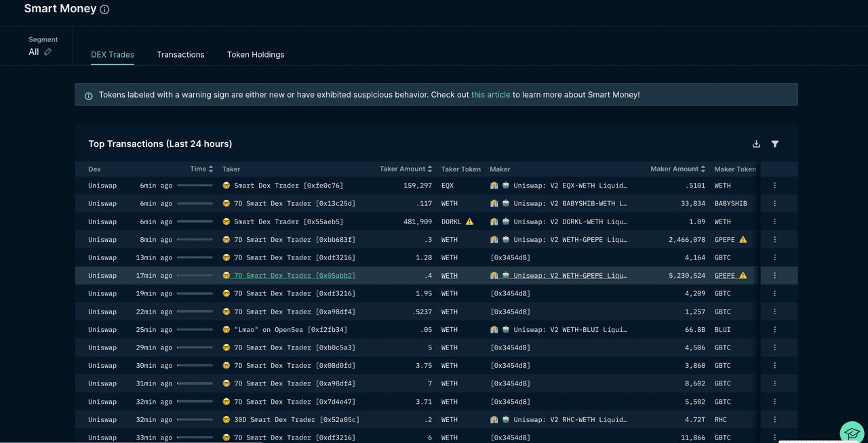Image resolution: width=868 pixels, height=443 pixels.
Task: Sort table by Maker Amount column
Action: [677, 169]
